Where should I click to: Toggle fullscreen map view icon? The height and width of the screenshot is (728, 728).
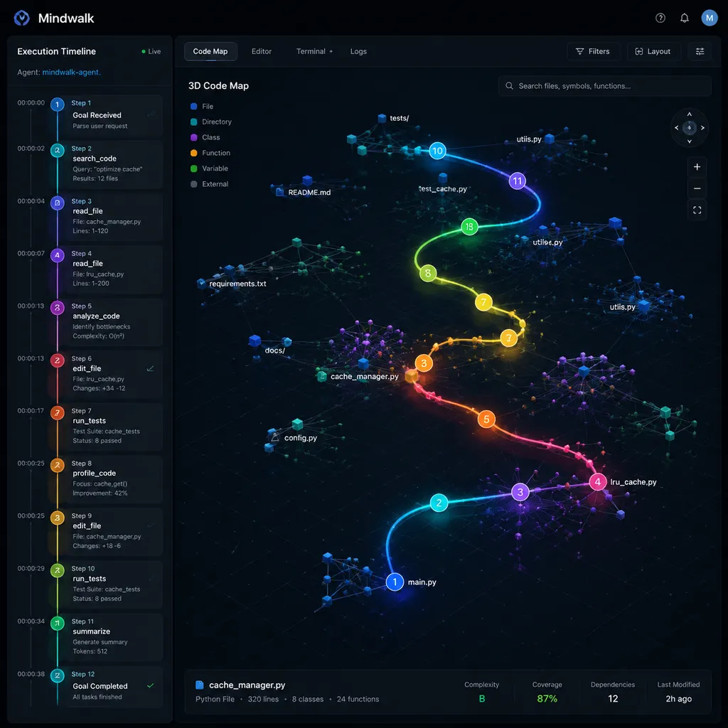pos(697,210)
